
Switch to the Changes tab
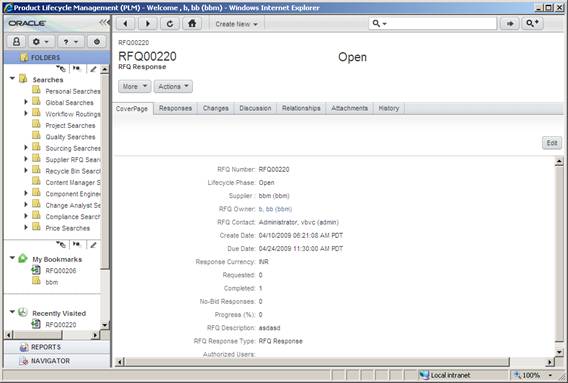(x=216, y=108)
